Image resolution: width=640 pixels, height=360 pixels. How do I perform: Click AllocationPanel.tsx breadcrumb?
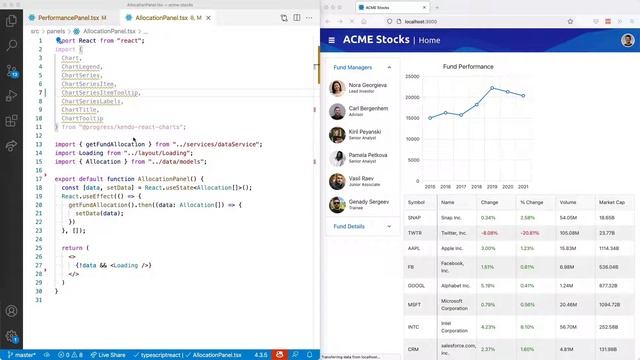click(109, 31)
